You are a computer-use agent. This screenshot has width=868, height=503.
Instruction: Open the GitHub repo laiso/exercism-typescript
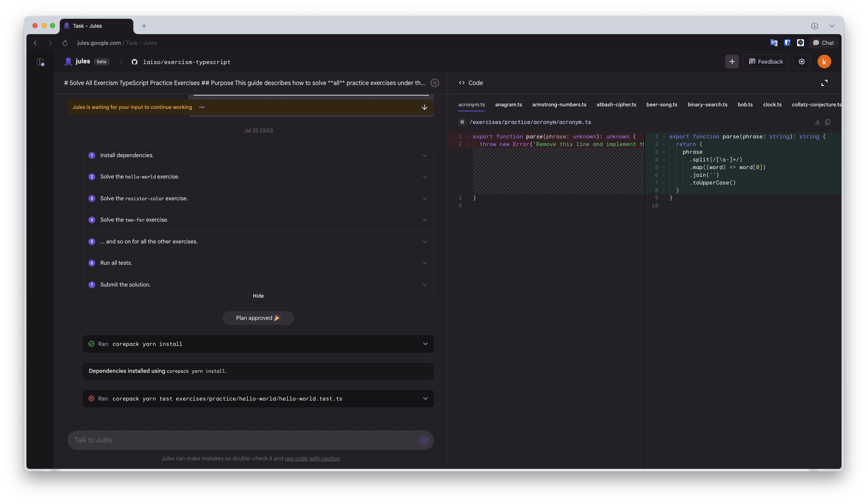(x=181, y=62)
